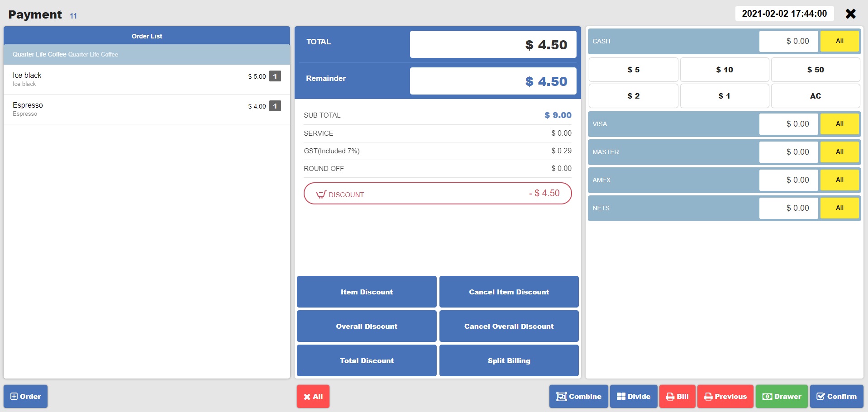Apply an Item Discount
Screen dimensions: 868x412
pos(366,292)
